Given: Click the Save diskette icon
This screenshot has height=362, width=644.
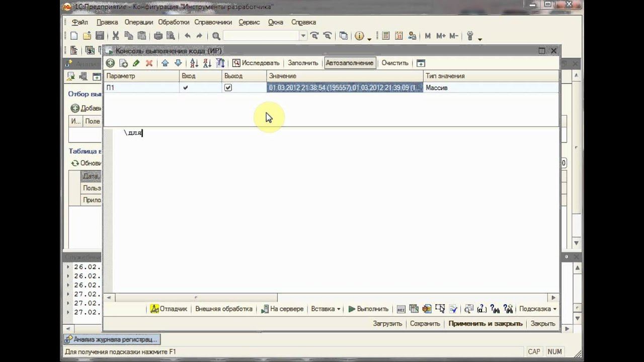Looking at the screenshot, I should coord(100,36).
